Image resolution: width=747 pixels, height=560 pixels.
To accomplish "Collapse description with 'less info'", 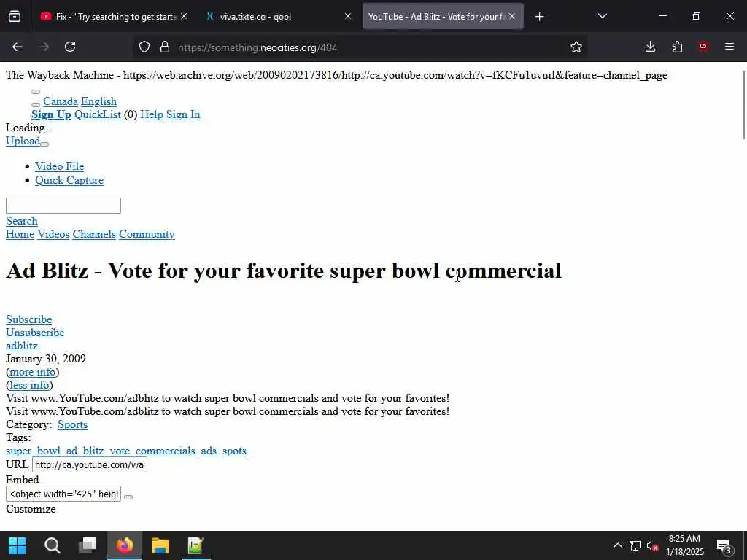I will click(29, 385).
